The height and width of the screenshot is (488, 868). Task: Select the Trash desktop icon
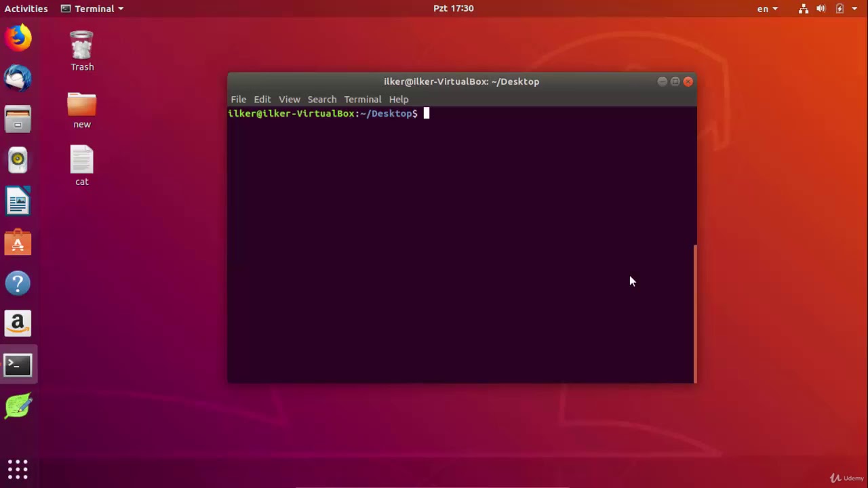[x=82, y=51]
